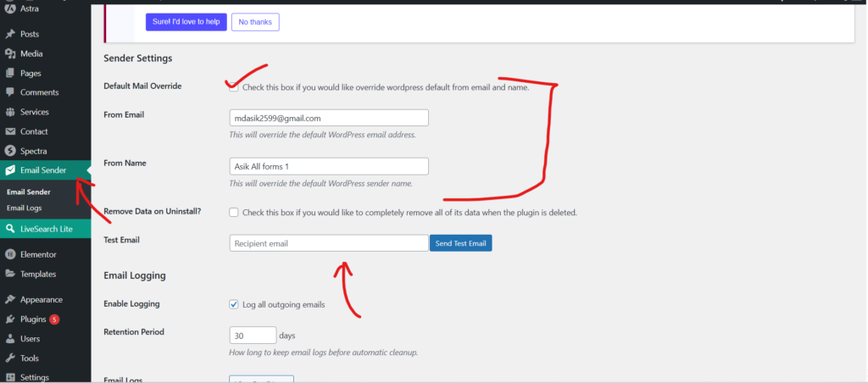The width and height of the screenshot is (868, 383).
Task: Click the Plugins update count badge
Action: [53, 319]
